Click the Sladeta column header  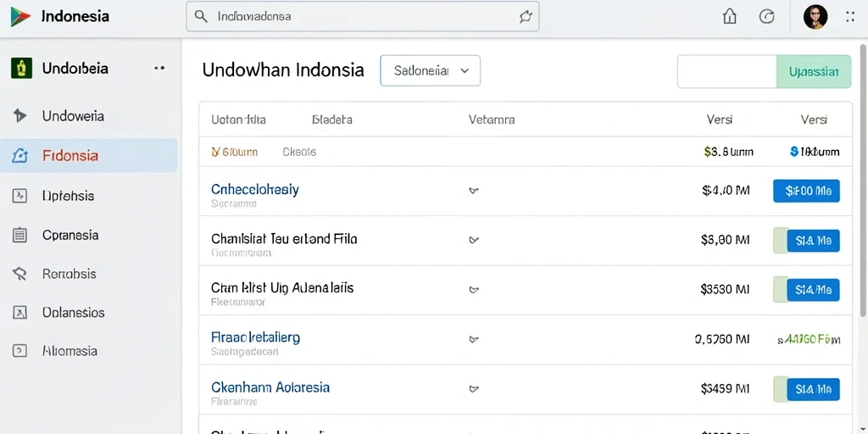pyautogui.click(x=332, y=119)
